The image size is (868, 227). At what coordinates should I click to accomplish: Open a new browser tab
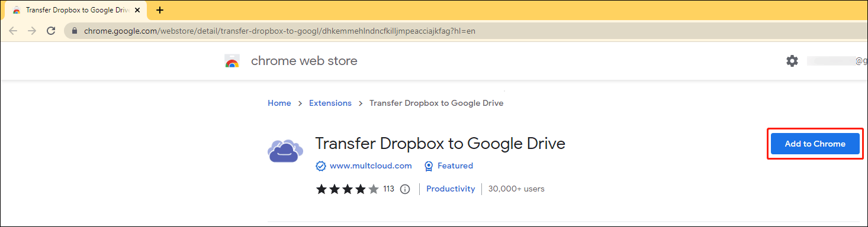(159, 10)
